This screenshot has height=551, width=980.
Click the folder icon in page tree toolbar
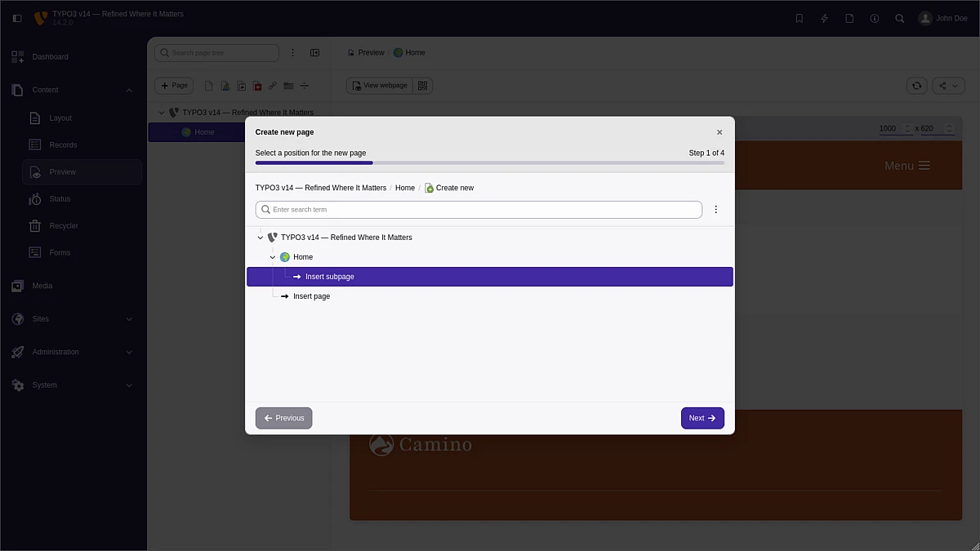tap(288, 86)
